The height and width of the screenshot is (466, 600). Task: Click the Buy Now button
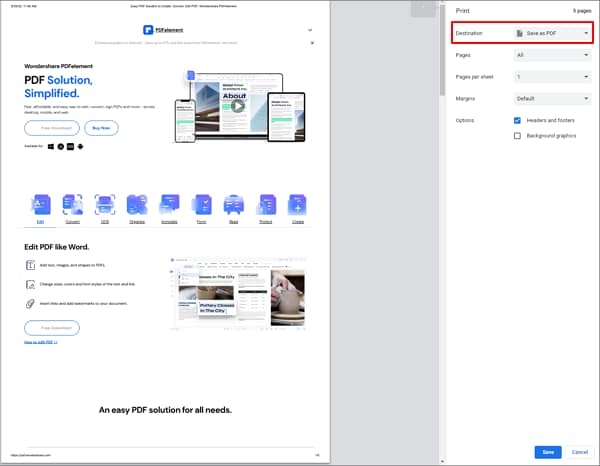click(x=101, y=128)
